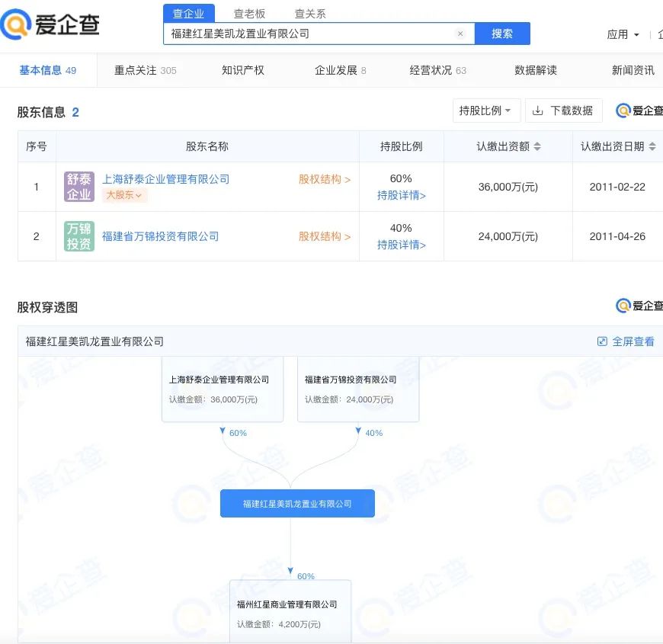Sort by 认缴出资额 column arrows
663x644 pixels.
coord(537,146)
